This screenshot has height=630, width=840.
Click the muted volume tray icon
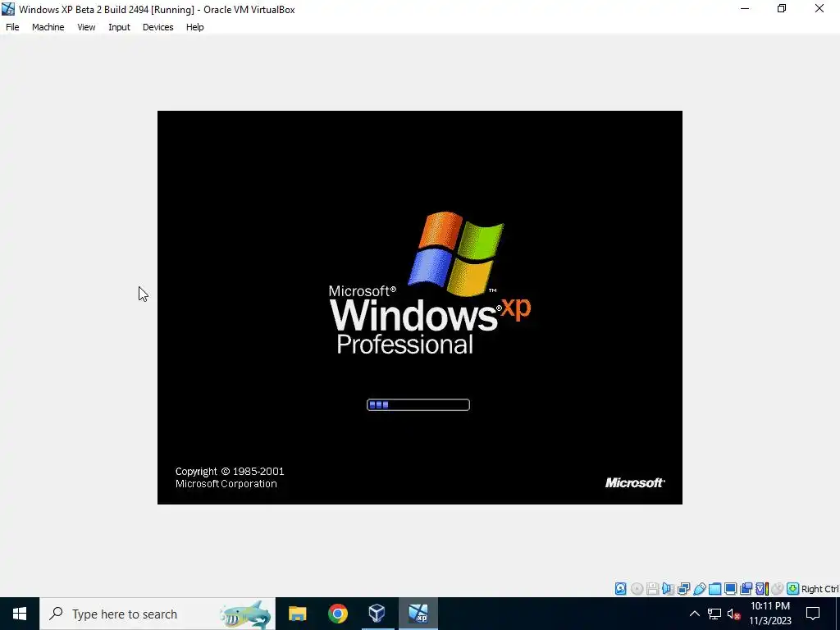733,614
